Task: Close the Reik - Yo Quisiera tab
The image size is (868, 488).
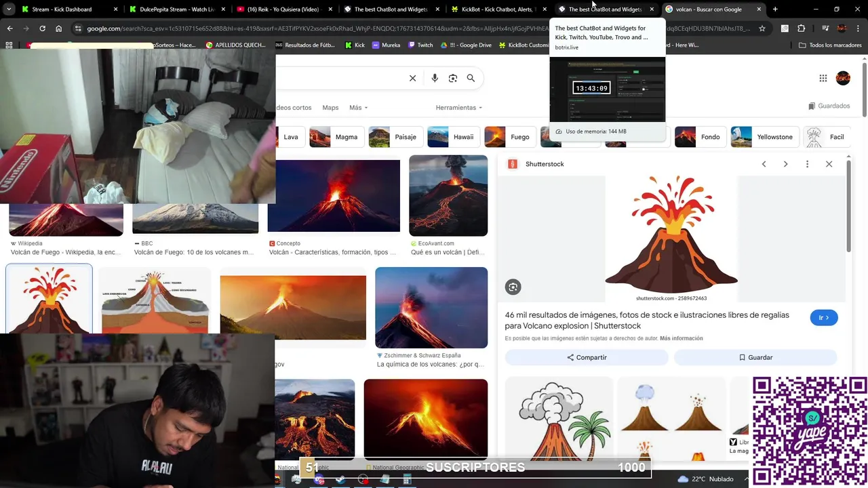Action: 329,9
